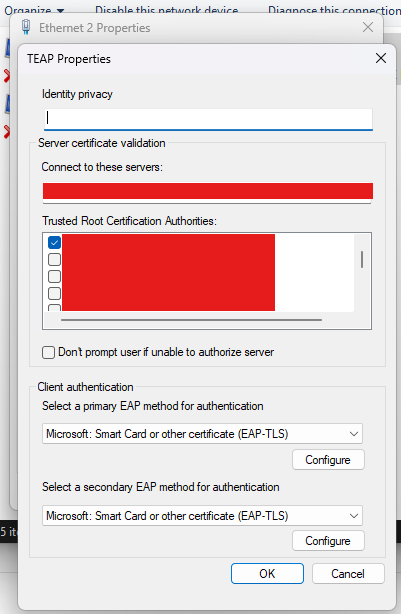The height and width of the screenshot is (614, 401).
Task: Enable Don't prompt user if unable to authorize
Action: point(48,352)
